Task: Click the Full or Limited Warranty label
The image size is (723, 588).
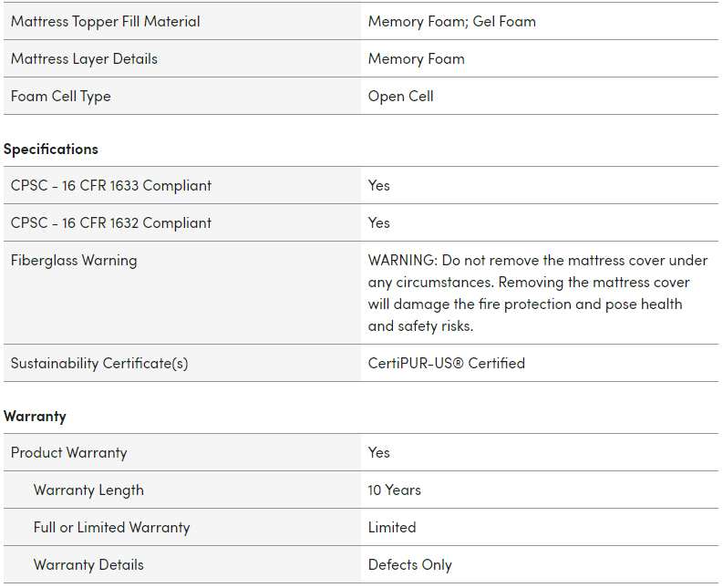Action: (x=112, y=527)
